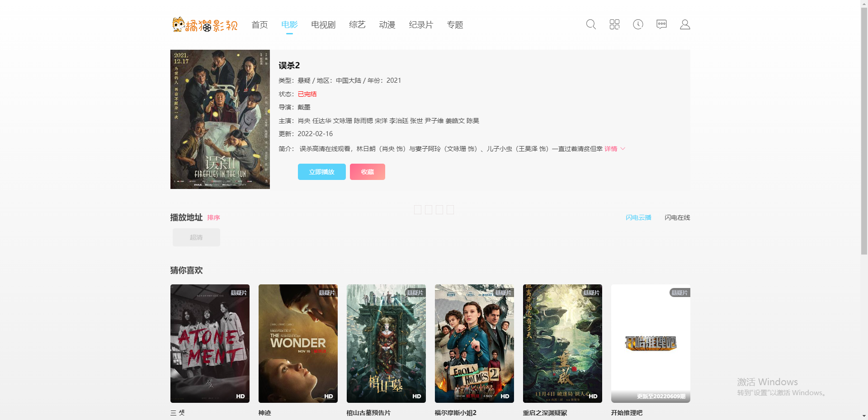Click 棺山古墓预告片 title link
Image resolution: width=868 pixels, height=420 pixels.
pos(368,413)
